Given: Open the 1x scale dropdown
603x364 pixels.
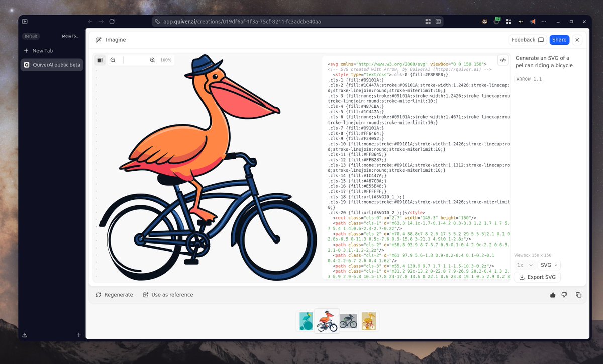Looking at the screenshot, I should click(x=525, y=265).
